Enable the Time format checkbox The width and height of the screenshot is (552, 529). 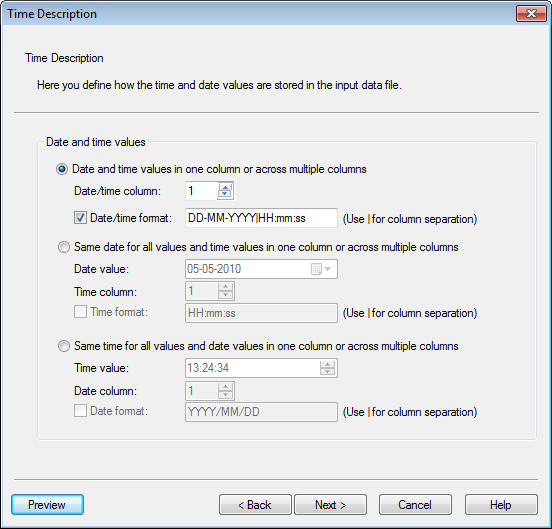coord(80,312)
